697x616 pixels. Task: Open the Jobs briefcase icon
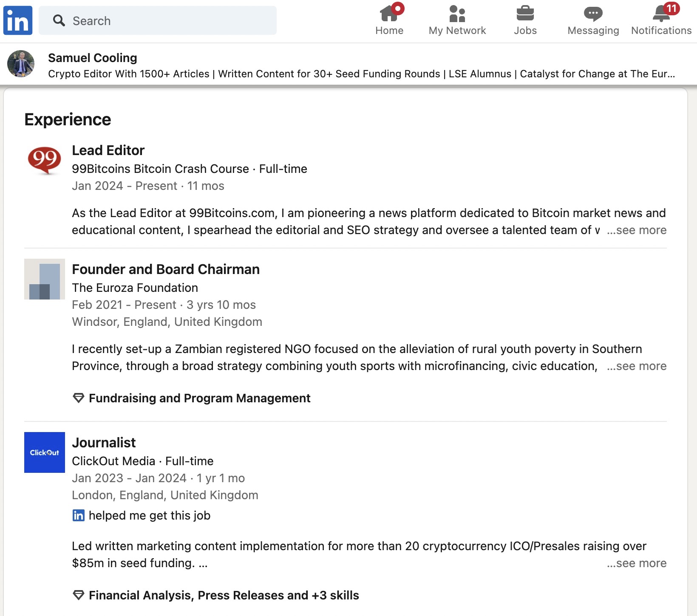[525, 13]
